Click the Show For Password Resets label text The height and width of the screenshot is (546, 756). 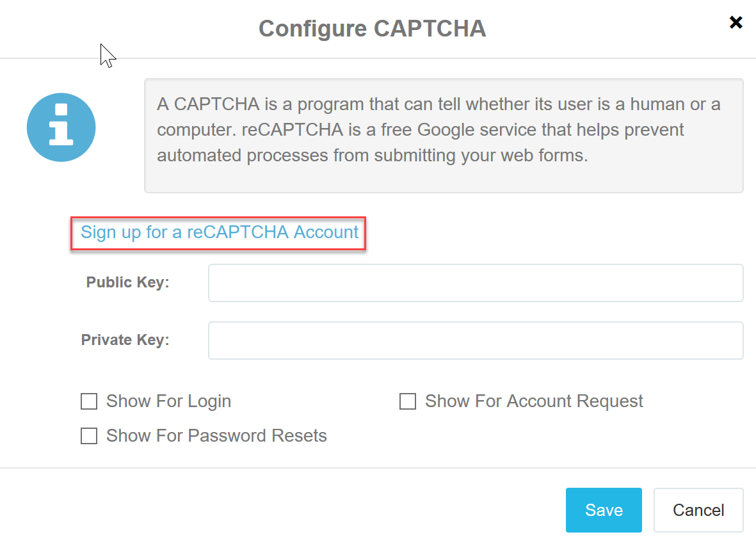[x=216, y=436]
